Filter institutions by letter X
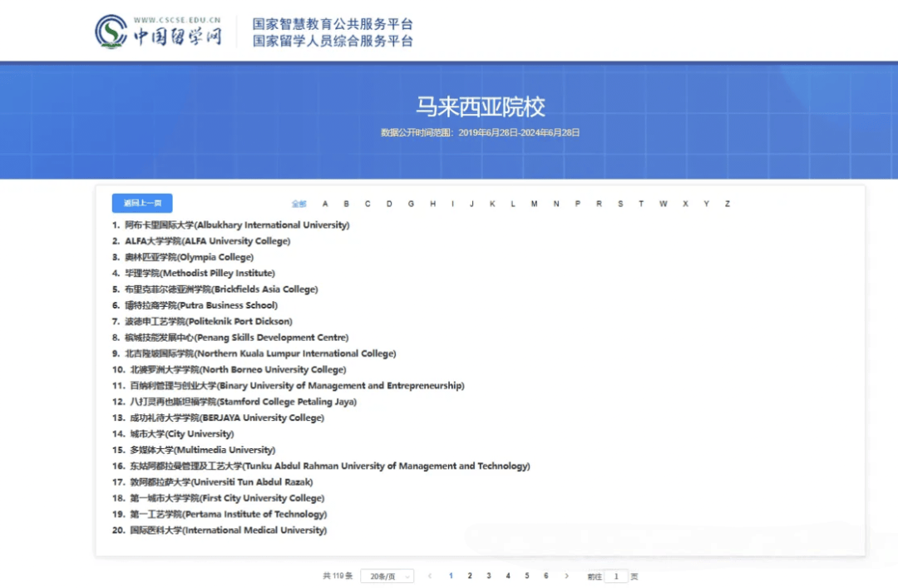The width and height of the screenshot is (898, 588). click(x=685, y=204)
